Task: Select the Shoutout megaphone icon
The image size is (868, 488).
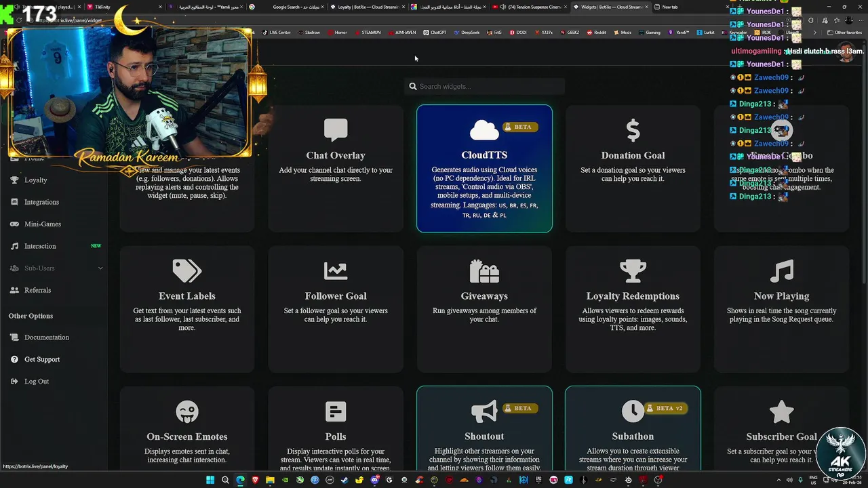Action: (484, 411)
